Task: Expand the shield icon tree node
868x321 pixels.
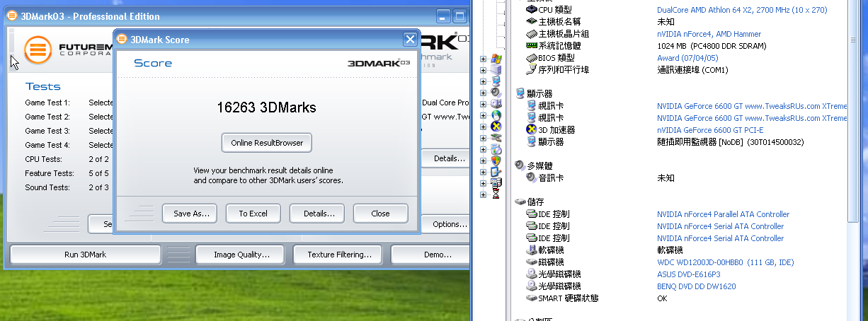Action: [x=483, y=160]
